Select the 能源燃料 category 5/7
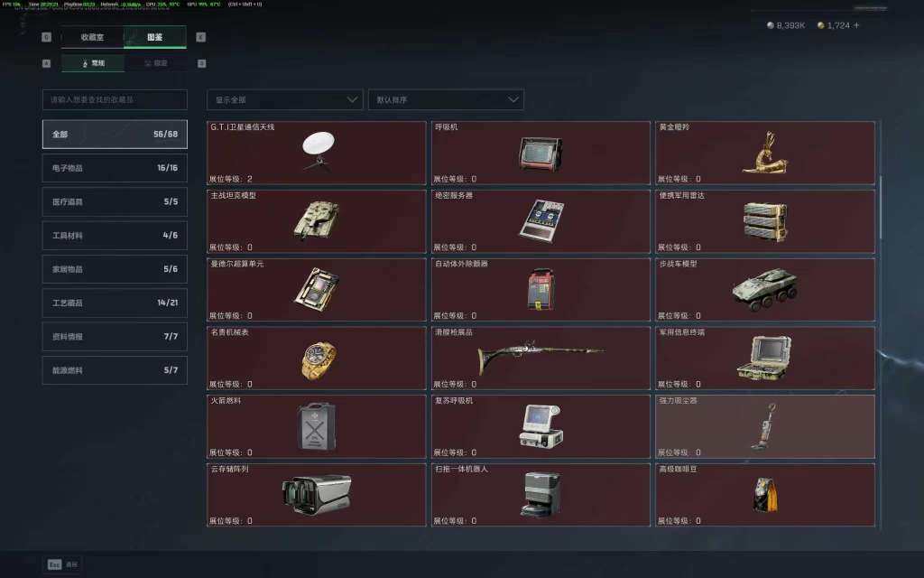The image size is (924, 578). click(115, 370)
